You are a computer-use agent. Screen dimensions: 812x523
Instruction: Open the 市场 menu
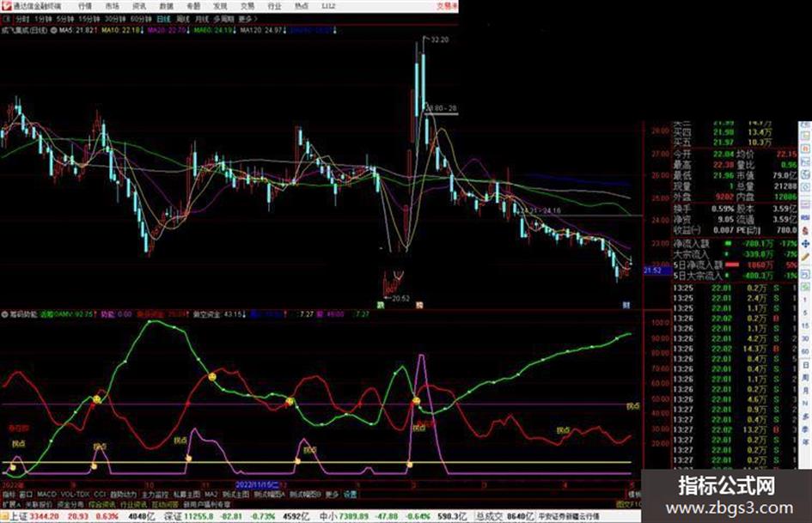click(112, 6)
